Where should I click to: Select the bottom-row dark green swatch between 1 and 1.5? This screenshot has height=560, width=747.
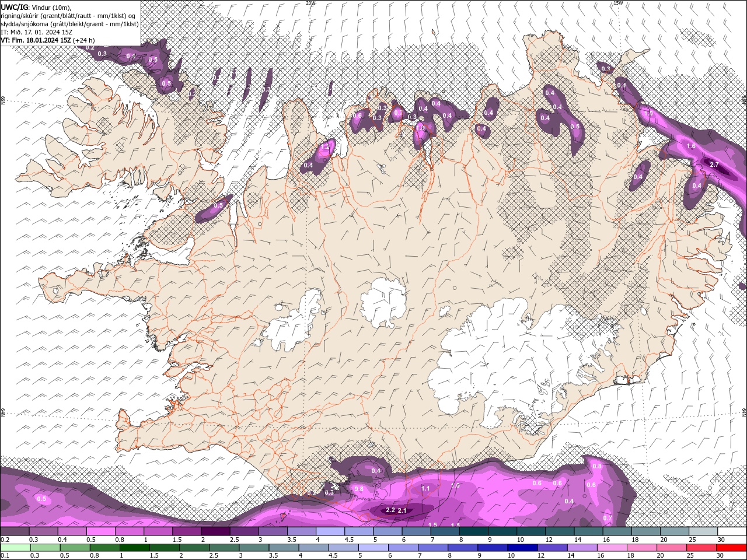point(134,547)
